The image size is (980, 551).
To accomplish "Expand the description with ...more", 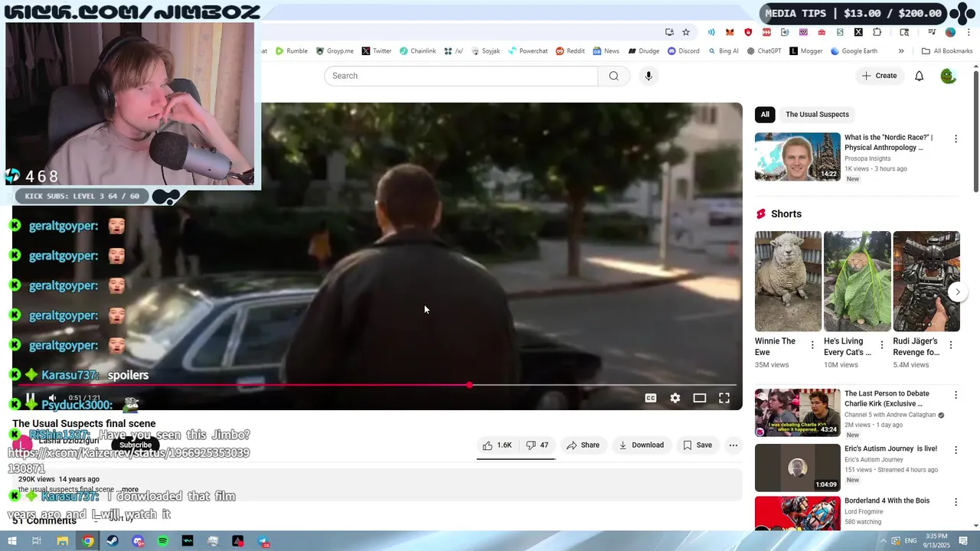I will 128,490.
